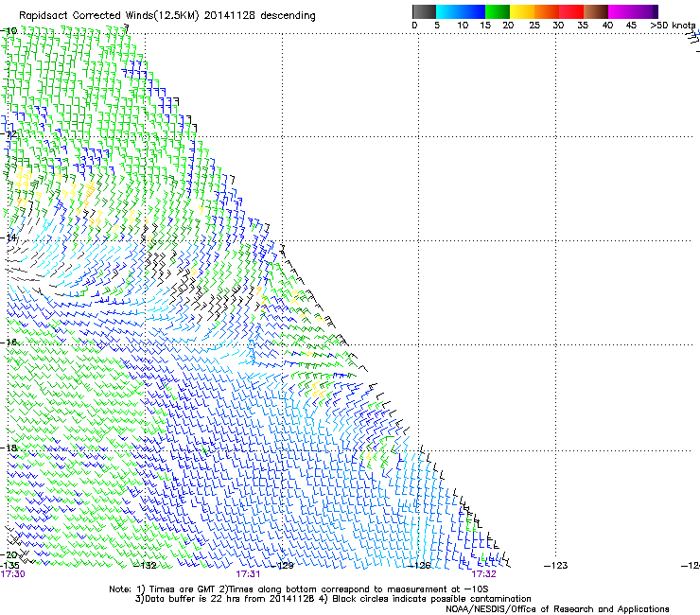Click the '-123' longitude axis label
This screenshot has height=615, width=700.
556,566
